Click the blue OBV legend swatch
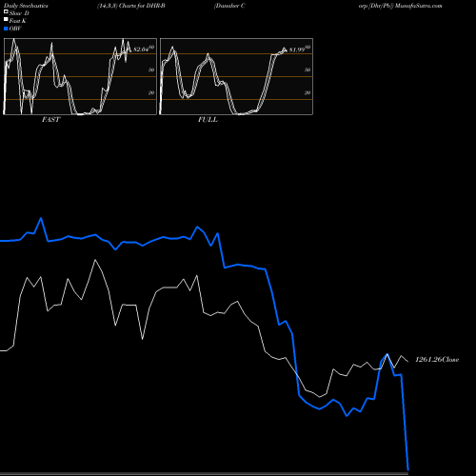476x476 pixels. tap(6, 29)
